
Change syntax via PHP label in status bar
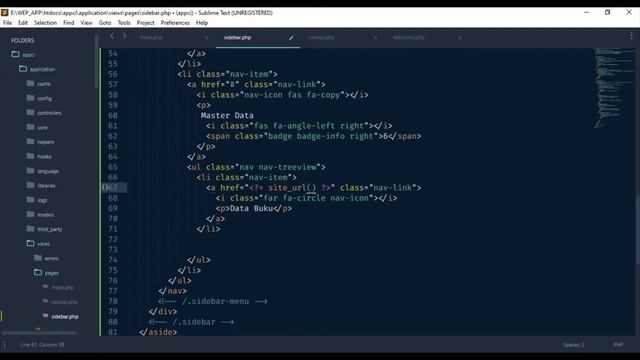tap(618, 345)
